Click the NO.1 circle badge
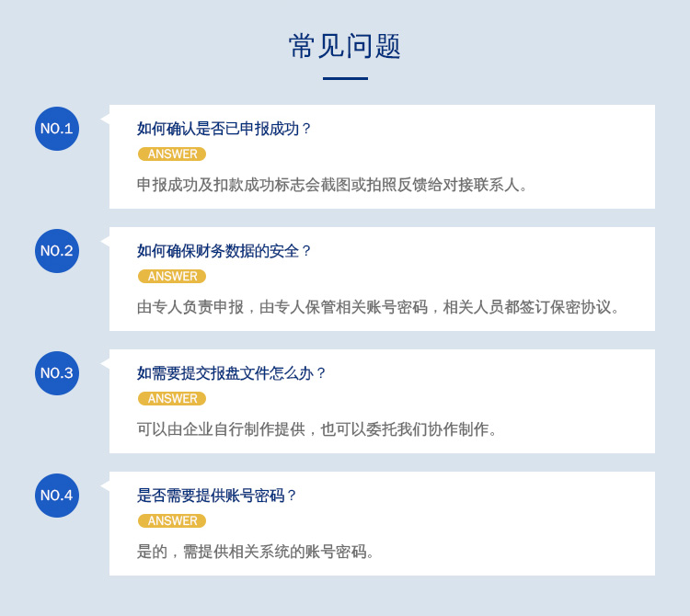The width and height of the screenshot is (690, 616). point(57,129)
